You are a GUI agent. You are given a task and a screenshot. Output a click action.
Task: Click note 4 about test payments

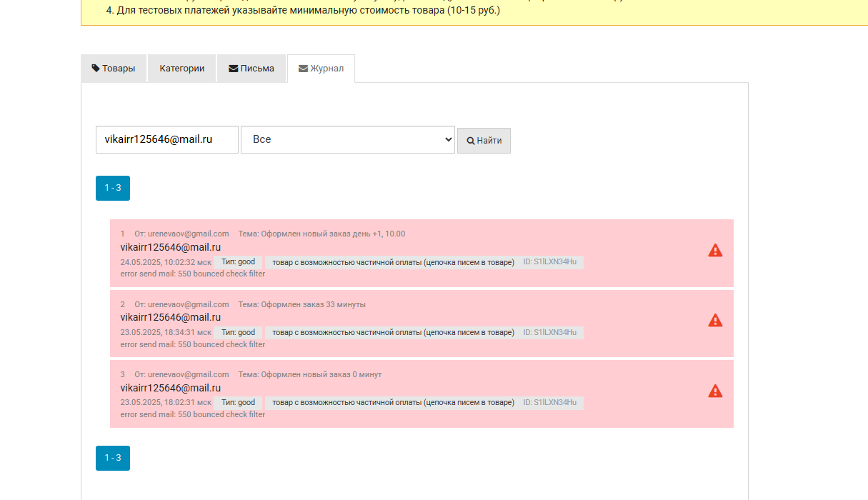click(303, 11)
